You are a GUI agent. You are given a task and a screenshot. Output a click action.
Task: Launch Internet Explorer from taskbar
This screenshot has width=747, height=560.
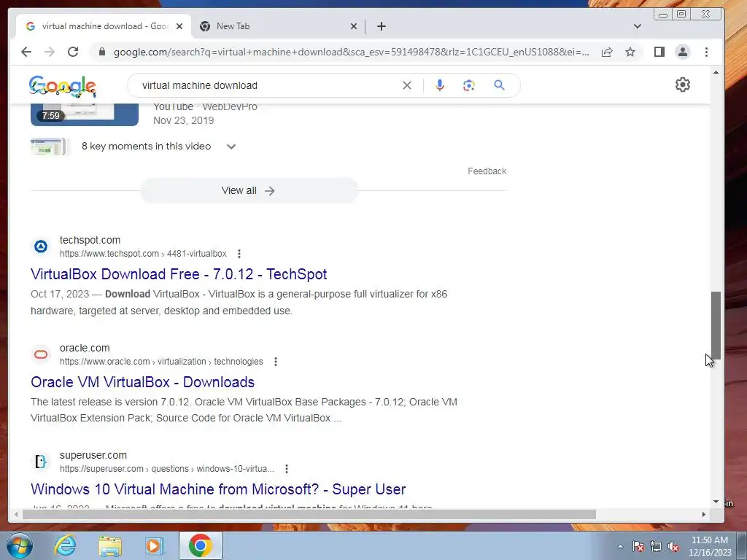click(x=65, y=545)
